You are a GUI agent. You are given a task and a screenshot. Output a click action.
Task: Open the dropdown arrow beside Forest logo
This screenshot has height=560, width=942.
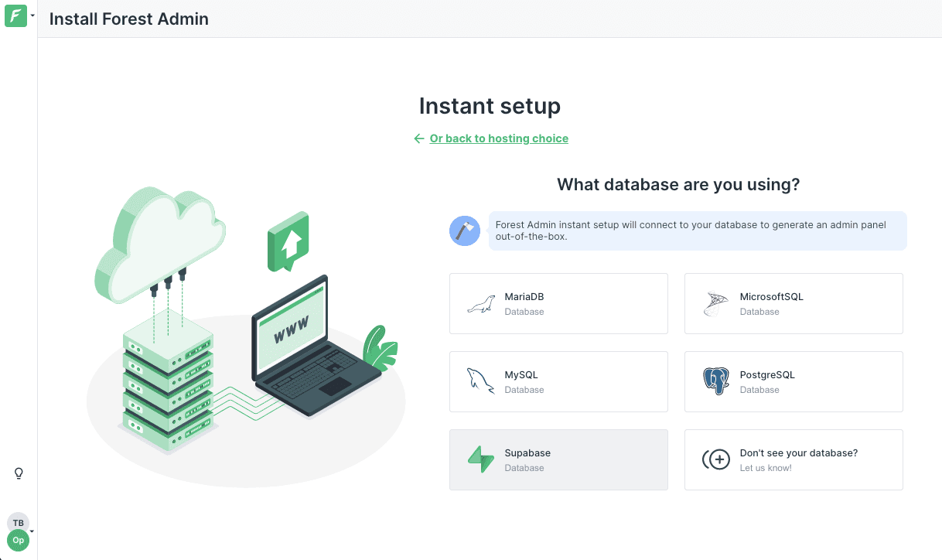[x=32, y=15]
